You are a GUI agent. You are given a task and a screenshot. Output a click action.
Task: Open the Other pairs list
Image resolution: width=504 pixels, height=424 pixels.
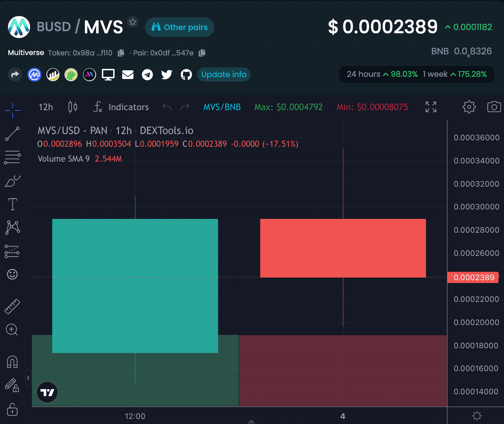click(x=179, y=27)
